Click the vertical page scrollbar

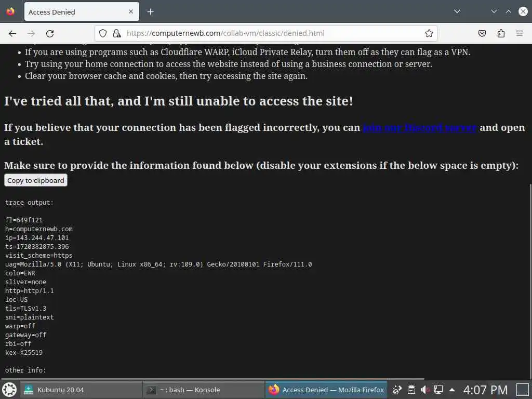click(530, 281)
